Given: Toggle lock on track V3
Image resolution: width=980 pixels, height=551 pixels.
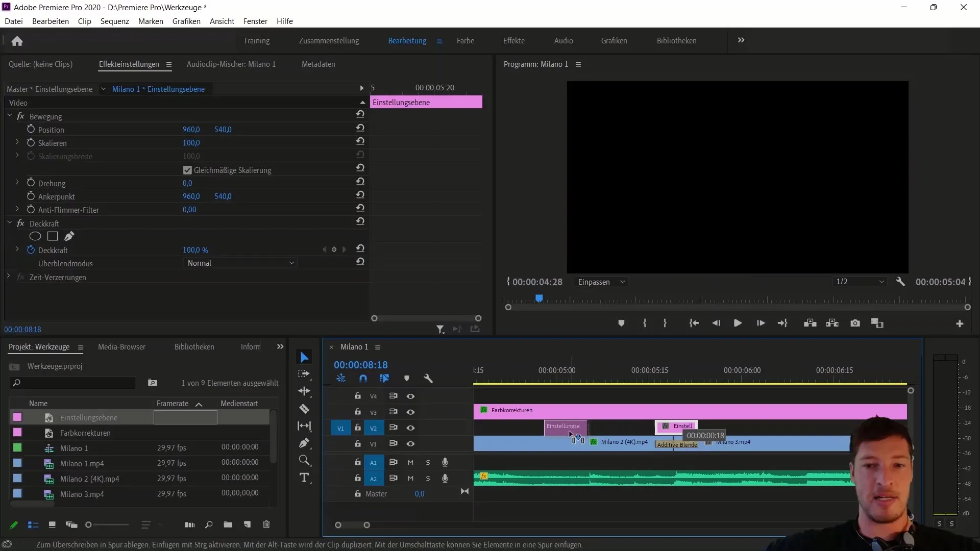Looking at the screenshot, I should point(358,412).
